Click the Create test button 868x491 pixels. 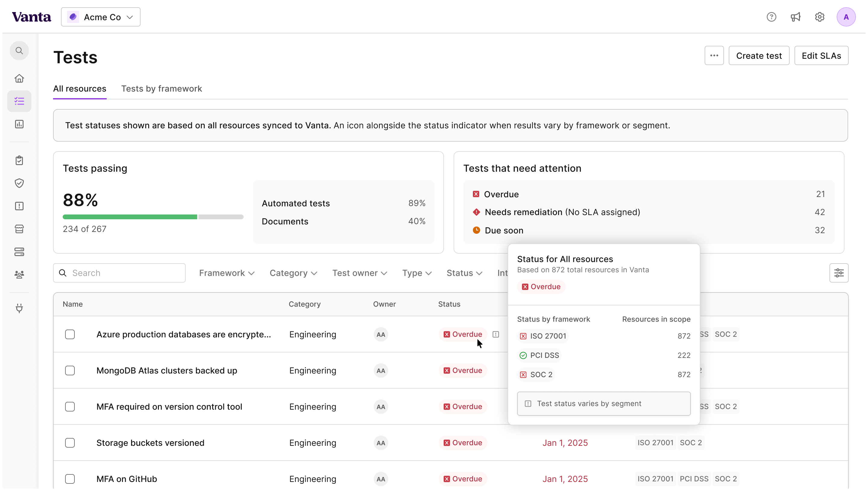[x=759, y=56]
